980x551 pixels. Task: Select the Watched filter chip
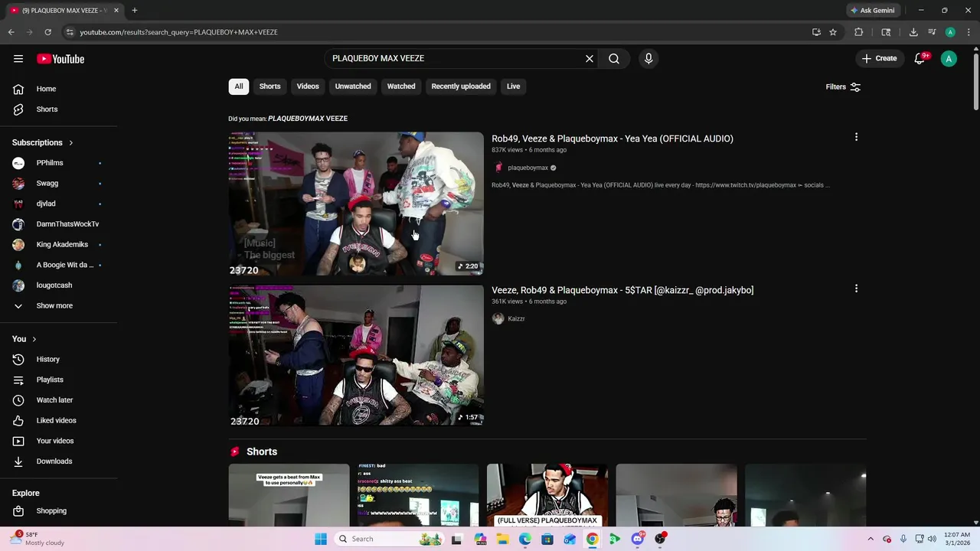401,86
